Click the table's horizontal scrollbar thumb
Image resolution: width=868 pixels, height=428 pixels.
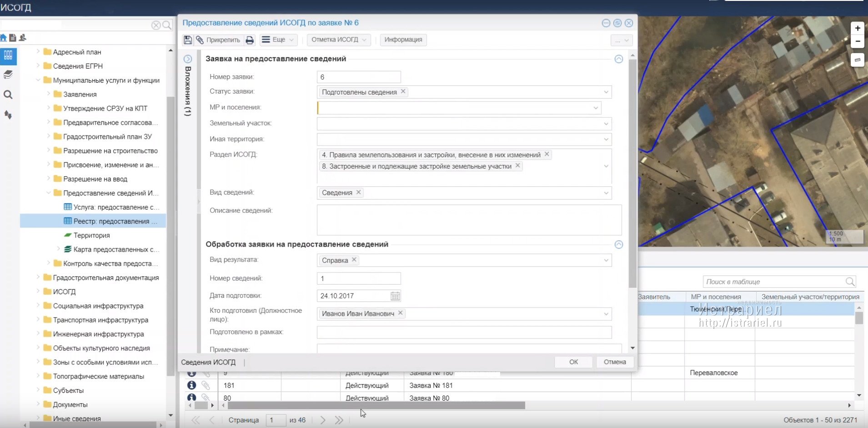click(x=376, y=405)
